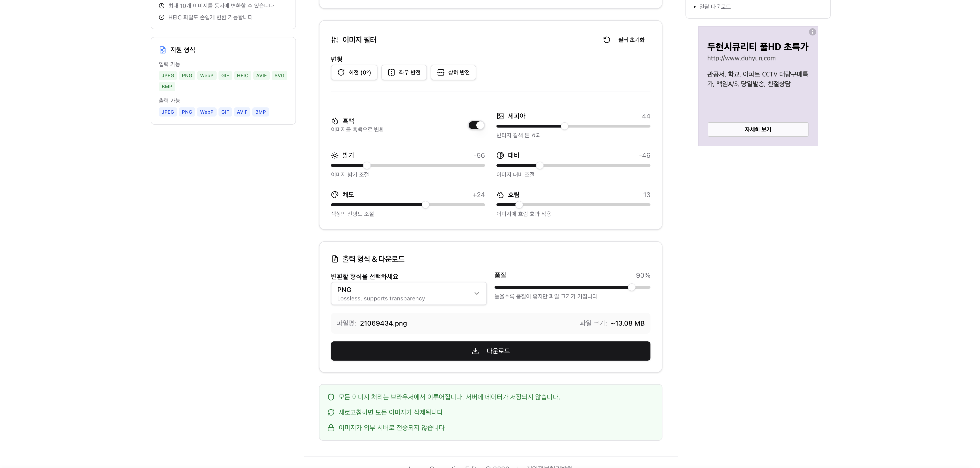Adjust the 품질 quality slider handle
This screenshot has width=980, height=468.
point(631,287)
